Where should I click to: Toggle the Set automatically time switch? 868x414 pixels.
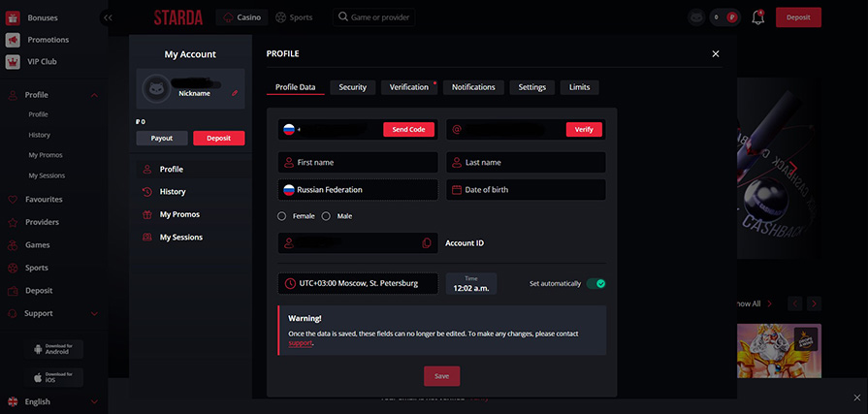point(595,284)
